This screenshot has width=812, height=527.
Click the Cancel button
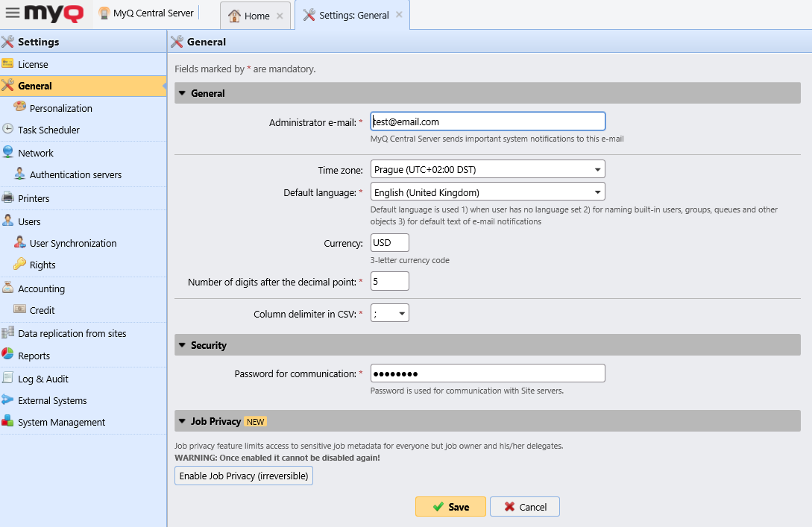[x=524, y=506]
